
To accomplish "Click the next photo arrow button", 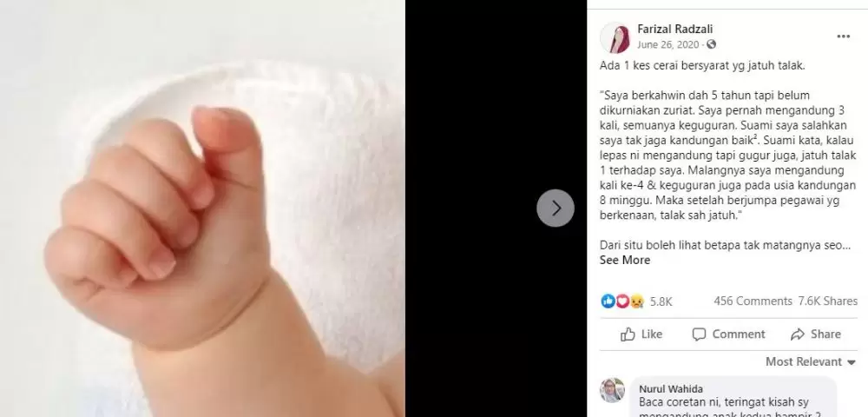I will tap(556, 208).
